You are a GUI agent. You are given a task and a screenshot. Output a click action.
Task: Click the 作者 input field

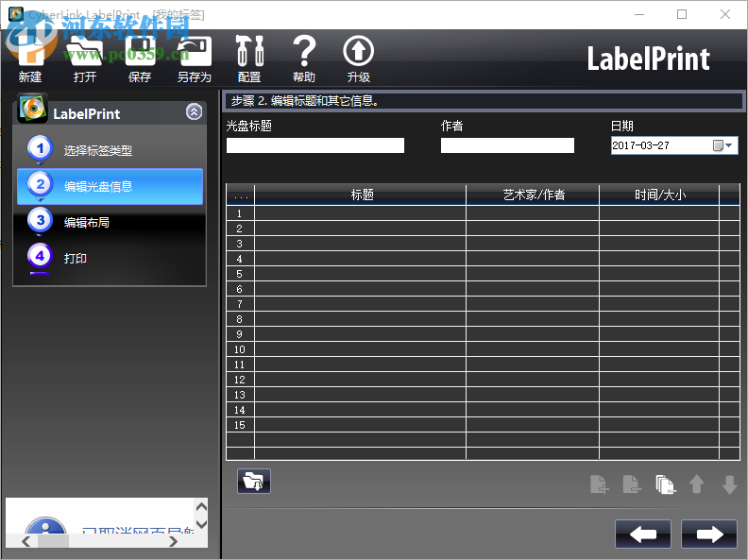click(507, 145)
